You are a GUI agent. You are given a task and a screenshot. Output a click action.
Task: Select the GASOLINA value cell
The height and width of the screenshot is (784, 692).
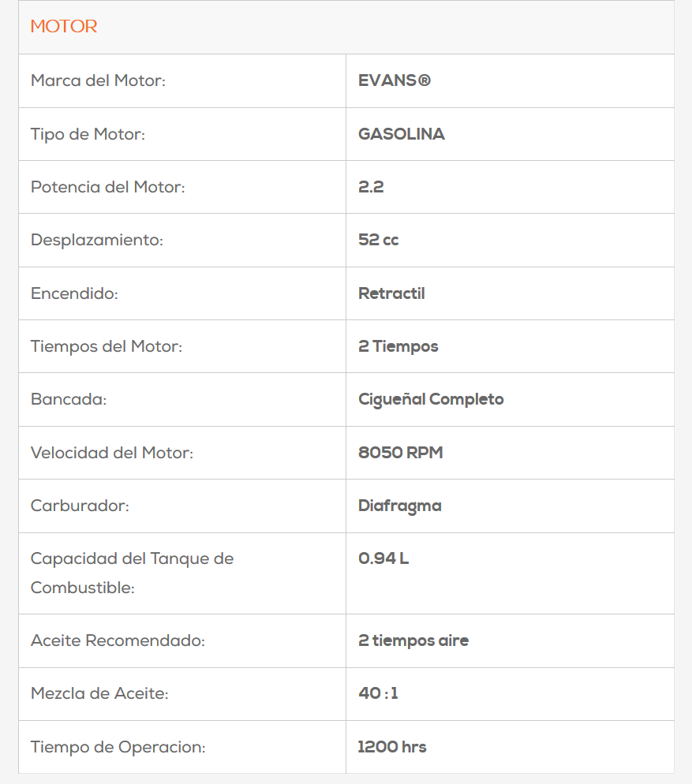coord(402,134)
